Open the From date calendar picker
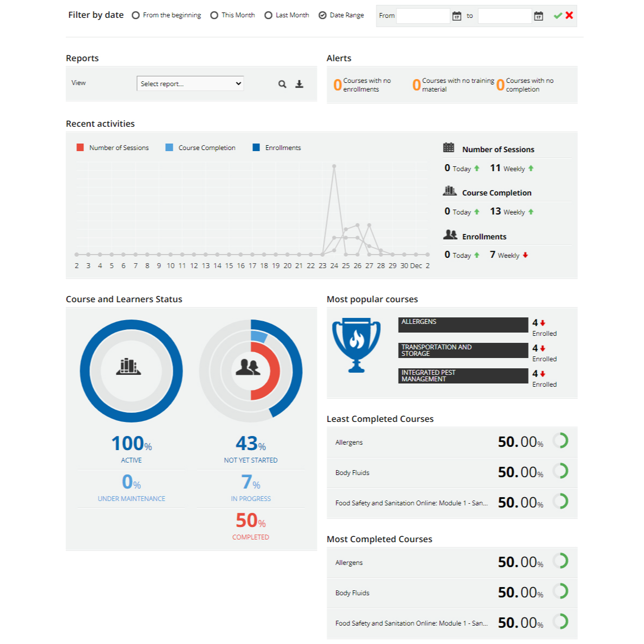Viewport: 644px width, 644px height. point(457,16)
